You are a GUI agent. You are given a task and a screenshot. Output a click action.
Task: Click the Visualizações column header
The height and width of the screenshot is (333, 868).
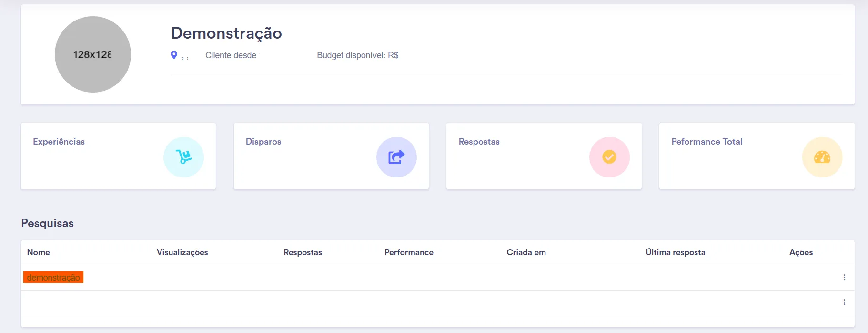182,252
